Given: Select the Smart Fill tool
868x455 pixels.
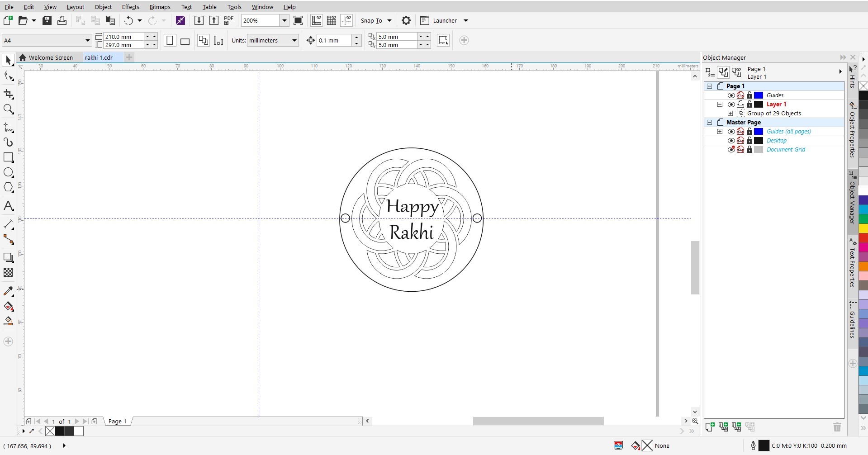Looking at the screenshot, I should 8,321.
